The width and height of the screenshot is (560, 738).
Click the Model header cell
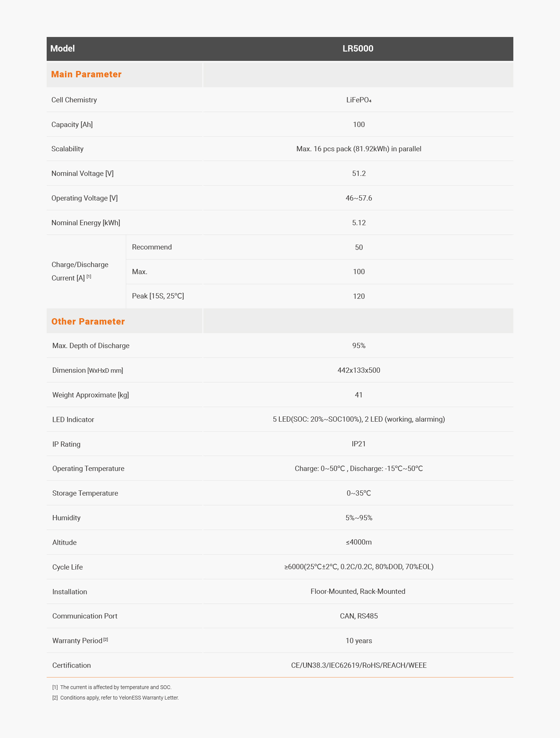click(x=63, y=49)
